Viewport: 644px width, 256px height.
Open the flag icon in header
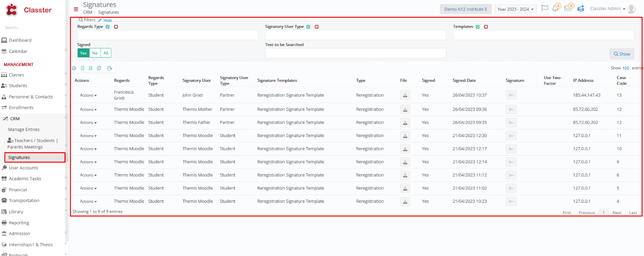(545, 8)
